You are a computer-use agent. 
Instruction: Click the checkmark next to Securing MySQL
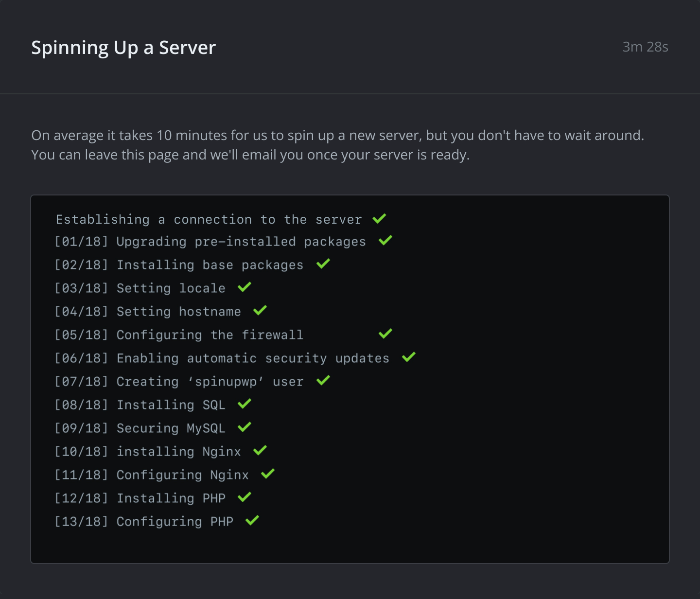pyautogui.click(x=245, y=427)
